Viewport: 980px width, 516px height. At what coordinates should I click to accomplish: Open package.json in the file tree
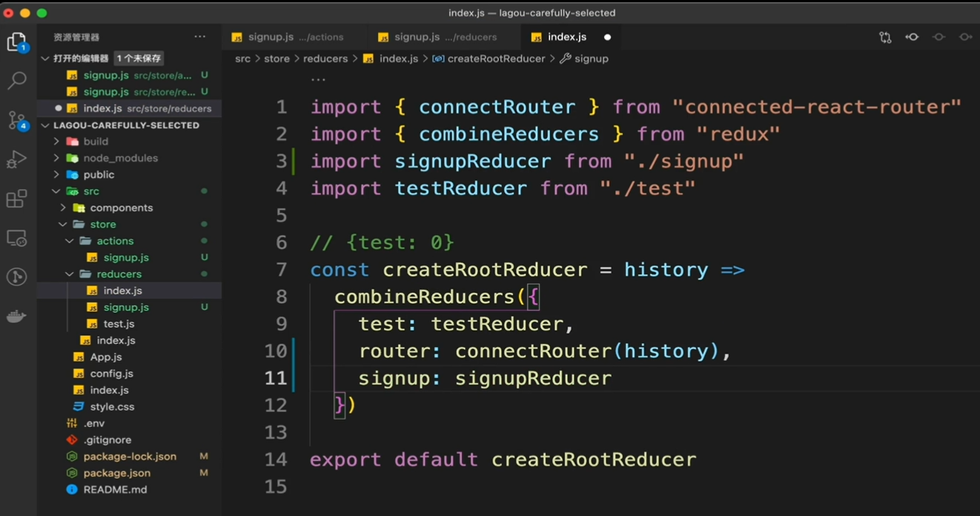click(x=116, y=473)
